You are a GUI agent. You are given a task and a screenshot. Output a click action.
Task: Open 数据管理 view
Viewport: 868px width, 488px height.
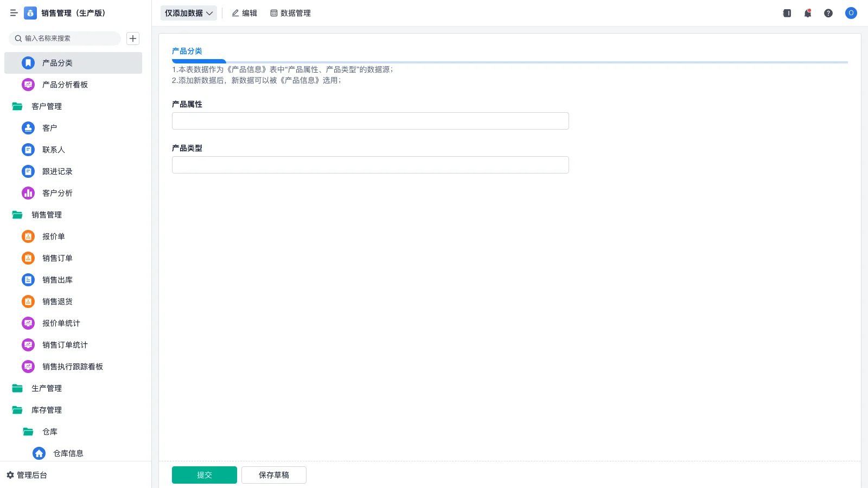click(x=291, y=13)
